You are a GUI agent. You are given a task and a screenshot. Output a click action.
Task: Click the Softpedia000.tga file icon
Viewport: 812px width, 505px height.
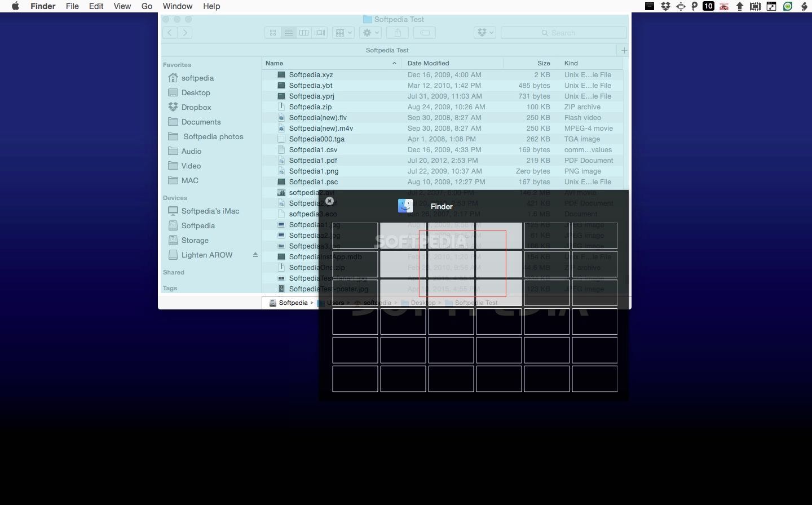pos(281,139)
